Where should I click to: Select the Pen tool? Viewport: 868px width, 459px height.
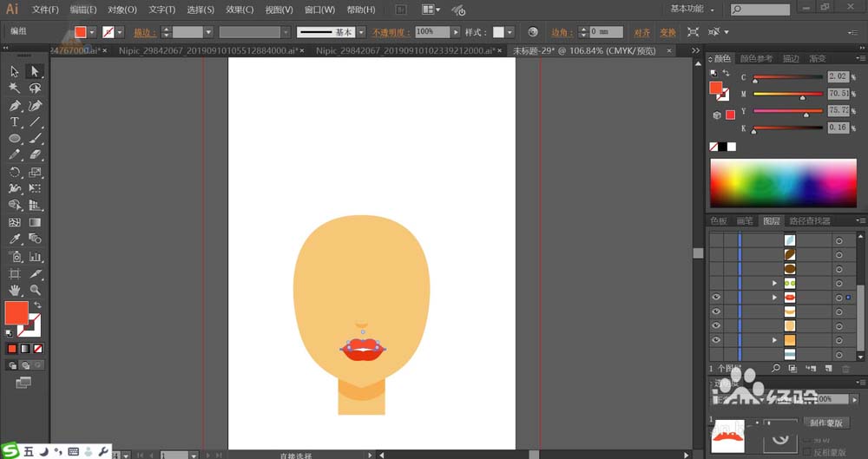click(x=15, y=105)
